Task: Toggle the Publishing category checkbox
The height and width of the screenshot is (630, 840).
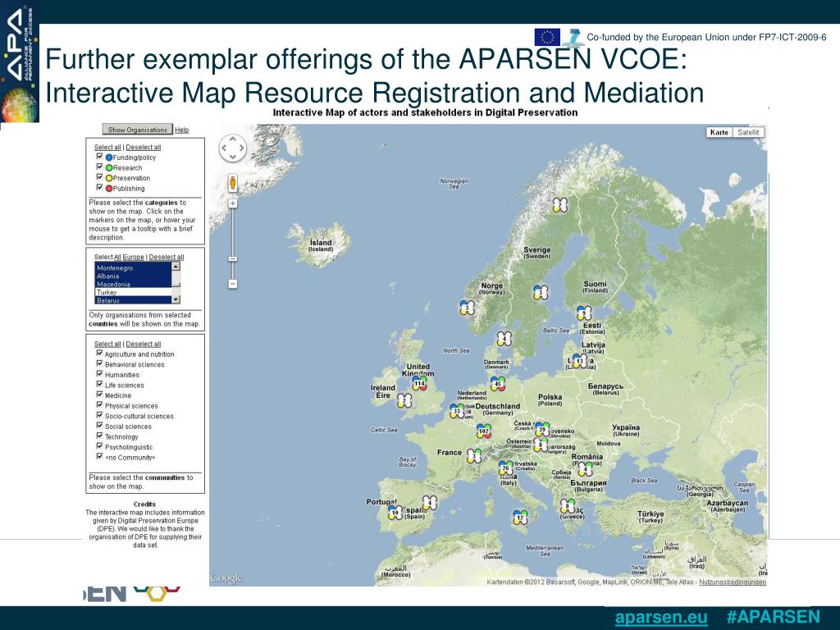Action: (x=99, y=187)
